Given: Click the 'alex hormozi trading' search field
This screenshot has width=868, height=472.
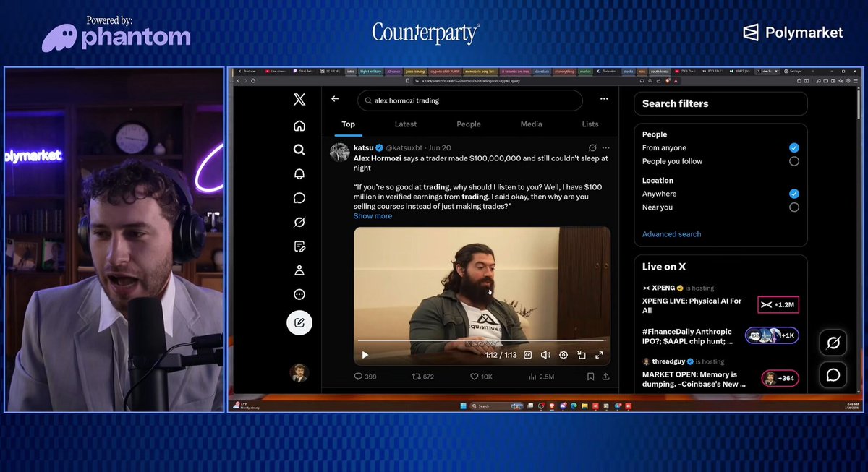Looking at the screenshot, I should click(470, 100).
